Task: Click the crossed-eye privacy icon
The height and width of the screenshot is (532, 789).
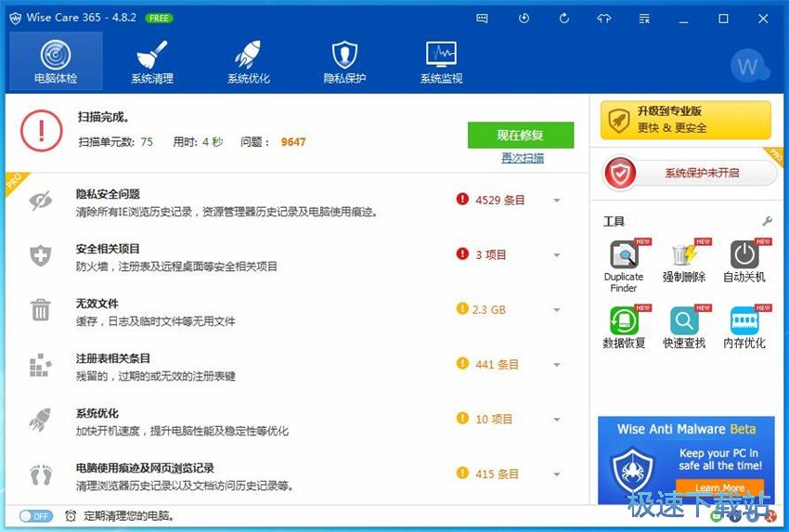Action: pos(40,201)
